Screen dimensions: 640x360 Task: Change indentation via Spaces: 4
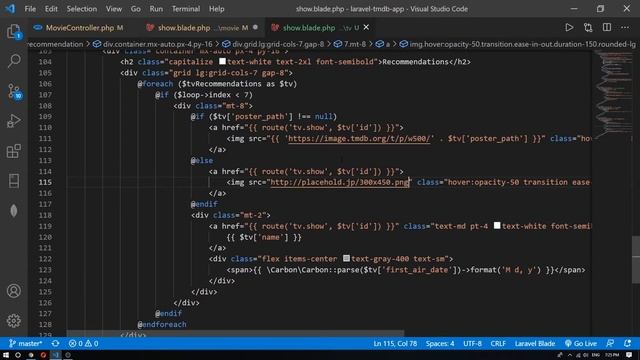point(440,343)
